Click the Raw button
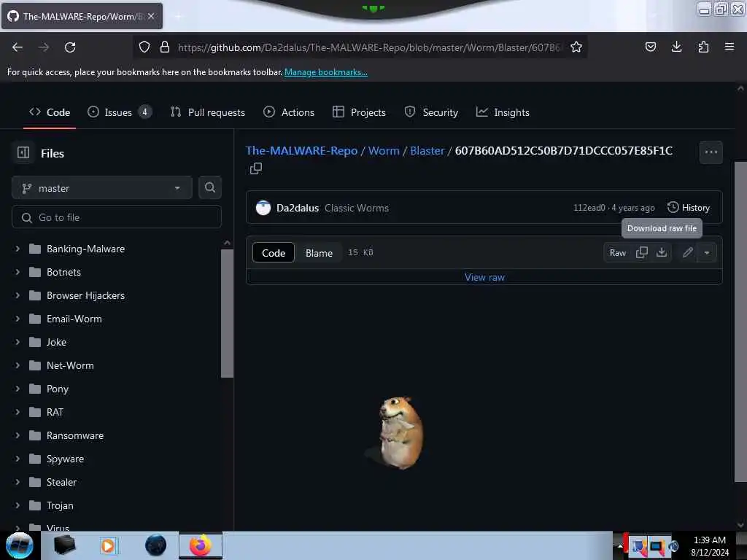The height and width of the screenshot is (560, 747). pos(617,253)
